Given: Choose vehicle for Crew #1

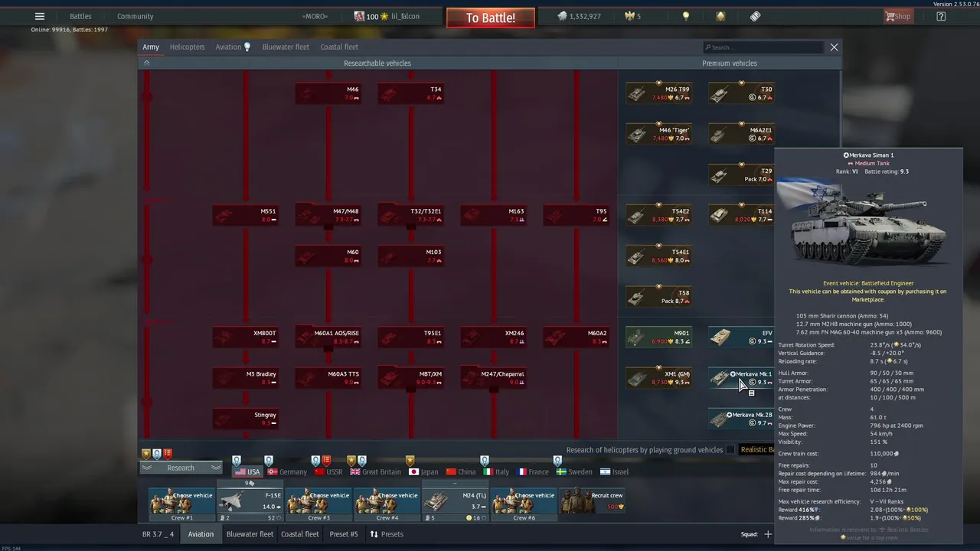Looking at the screenshot, I should click(x=181, y=504).
